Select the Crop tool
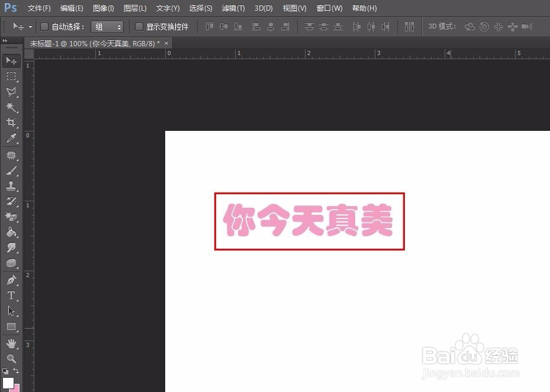Screen dimensions: 550x392 [x=11, y=122]
